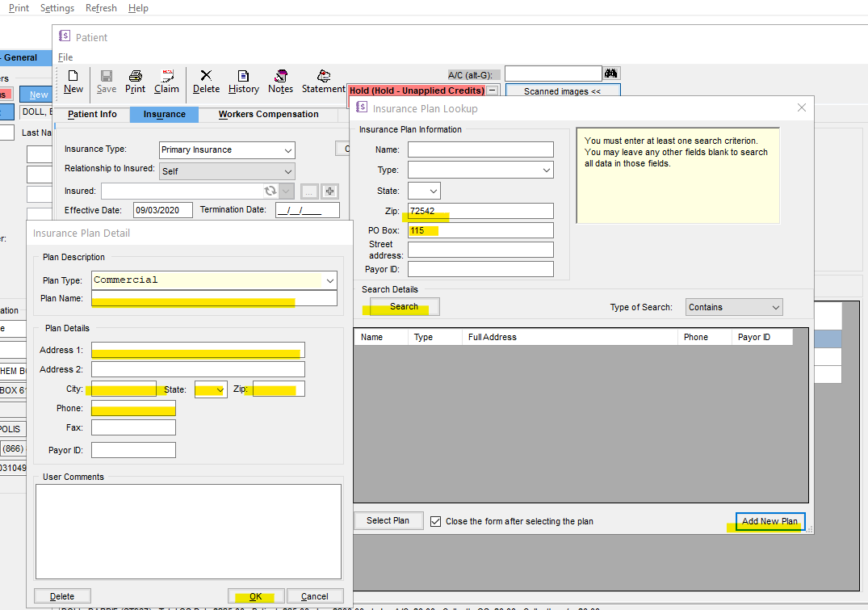Click the ellipsis button next to Insured field
Screen dimensions: 868x610
coord(309,191)
